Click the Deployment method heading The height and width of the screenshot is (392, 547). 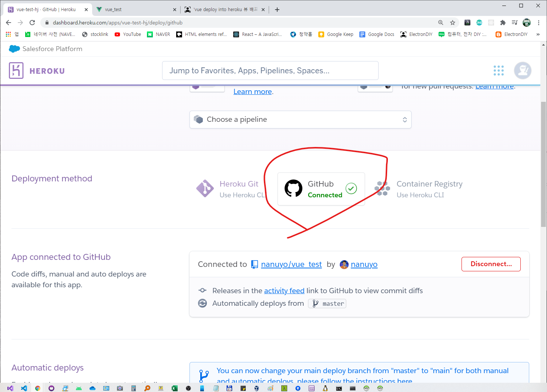click(x=52, y=178)
